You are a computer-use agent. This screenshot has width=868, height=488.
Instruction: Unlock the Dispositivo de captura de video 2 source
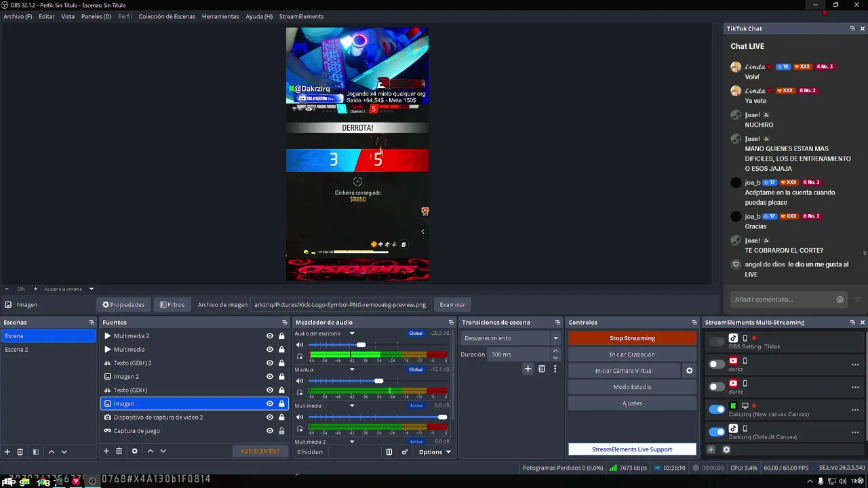(281, 418)
